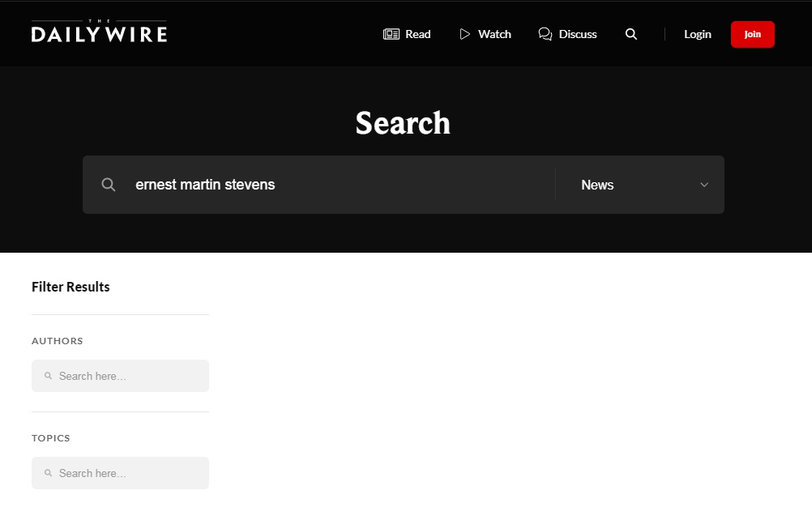Open search via header magnifier icon
Viewport: 812px width, 520px height.
(x=630, y=34)
